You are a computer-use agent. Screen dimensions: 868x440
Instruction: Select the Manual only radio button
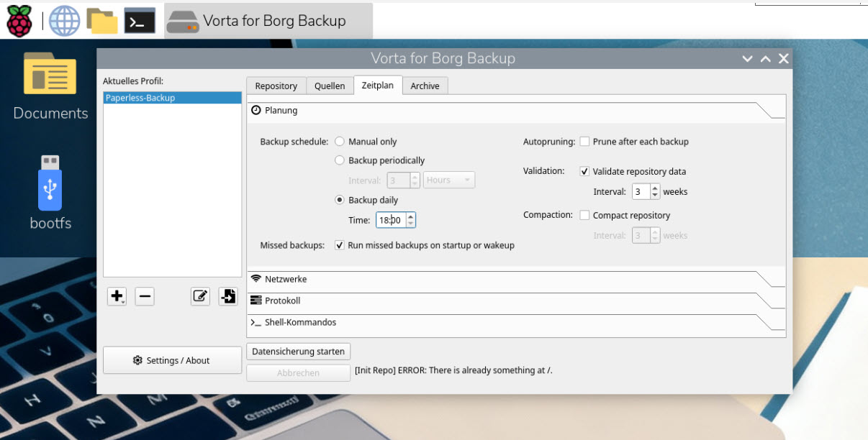[340, 142]
